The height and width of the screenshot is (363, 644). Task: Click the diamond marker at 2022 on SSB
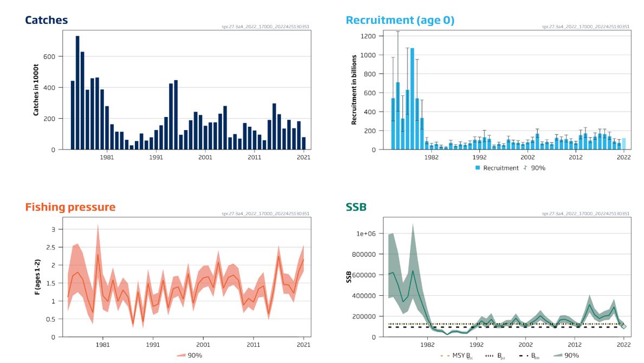(623, 326)
